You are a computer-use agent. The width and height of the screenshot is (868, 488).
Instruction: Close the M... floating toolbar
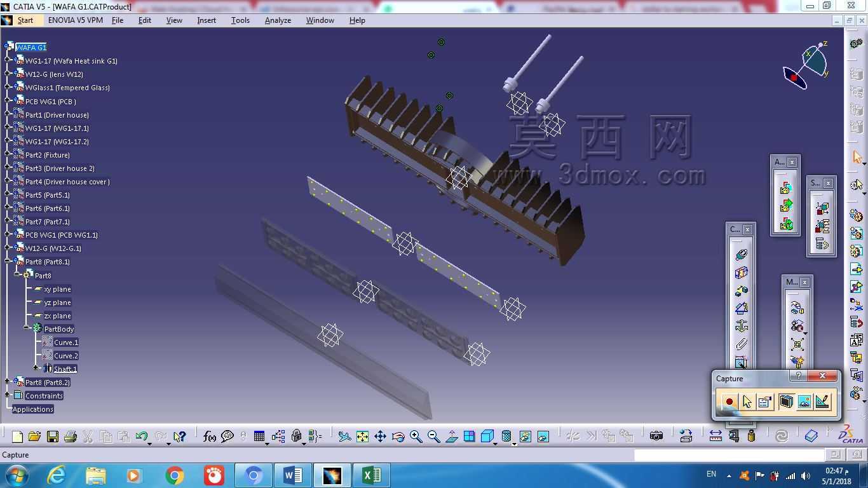(805, 282)
